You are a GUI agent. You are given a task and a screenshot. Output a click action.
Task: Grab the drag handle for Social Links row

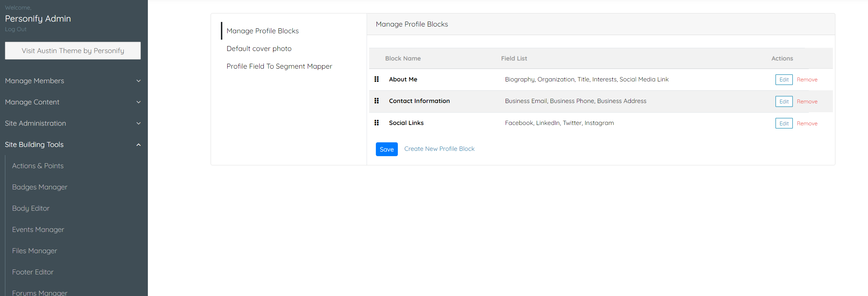pyautogui.click(x=377, y=123)
